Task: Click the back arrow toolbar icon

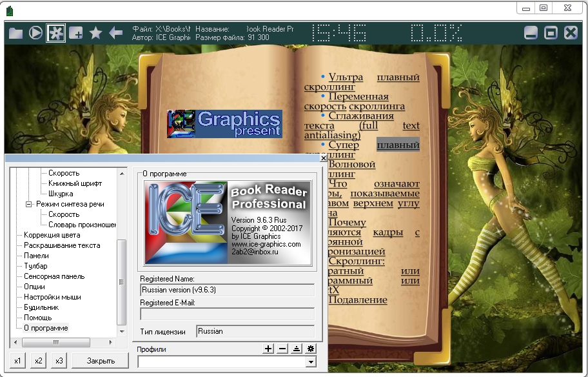Action: point(116,33)
